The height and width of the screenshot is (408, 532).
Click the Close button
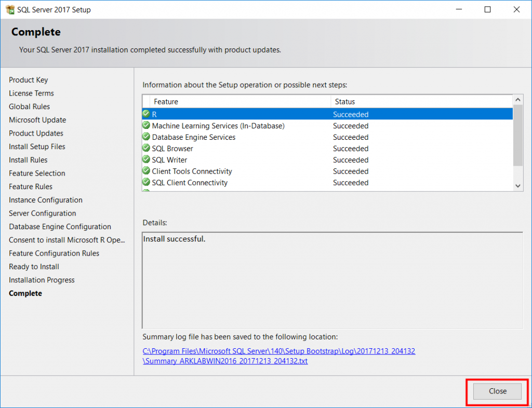pos(497,391)
